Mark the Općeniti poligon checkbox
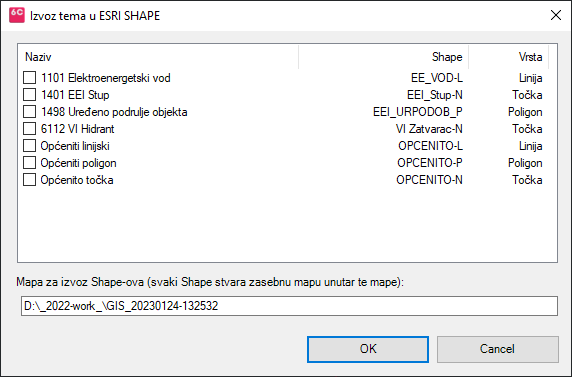Screen dimensions: 572x377 pyautogui.click(x=30, y=163)
